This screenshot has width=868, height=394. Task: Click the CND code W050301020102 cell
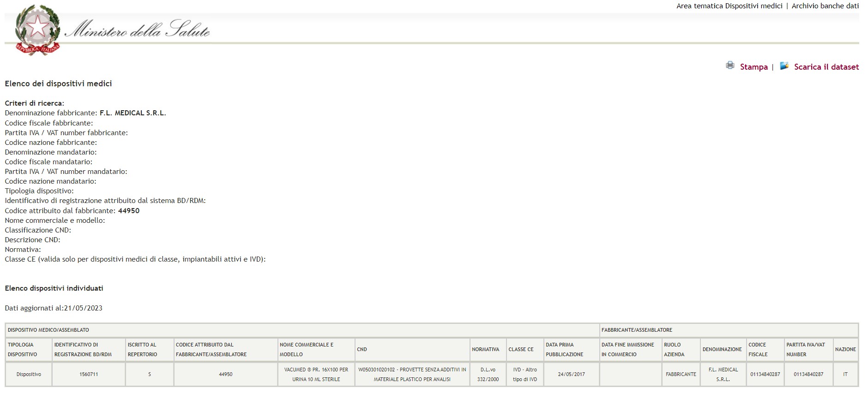[x=412, y=374]
